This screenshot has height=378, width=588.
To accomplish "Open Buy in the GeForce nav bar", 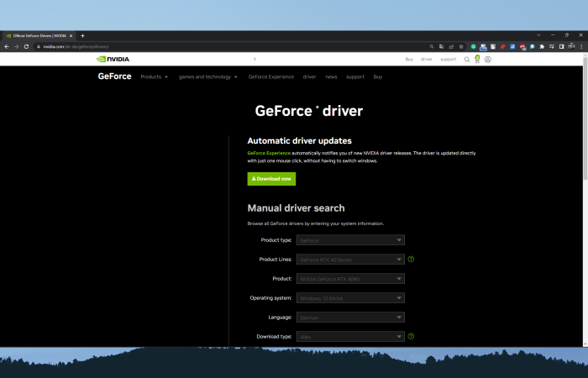I will coord(378,77).
